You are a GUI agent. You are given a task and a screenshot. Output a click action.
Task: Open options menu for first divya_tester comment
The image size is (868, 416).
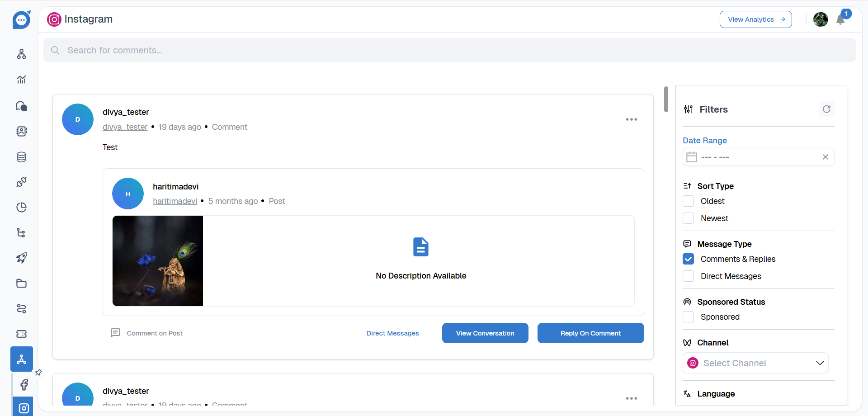click(632, 119)
